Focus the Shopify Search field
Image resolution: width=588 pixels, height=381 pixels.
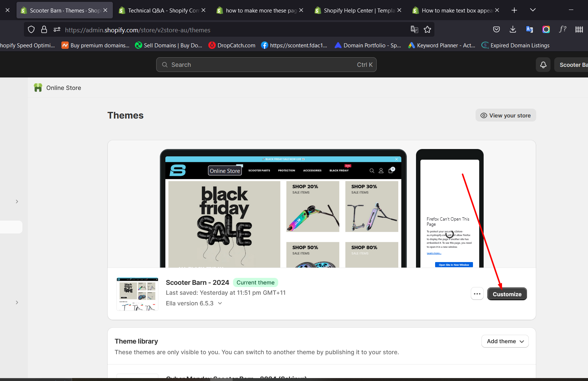coord(266,65)
